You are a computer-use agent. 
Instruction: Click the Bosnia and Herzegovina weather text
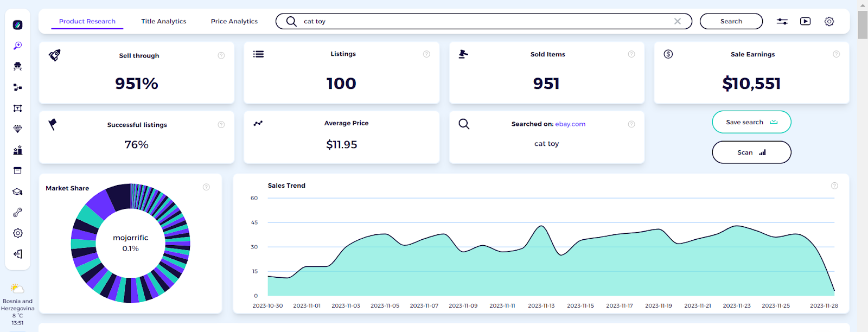17,305
